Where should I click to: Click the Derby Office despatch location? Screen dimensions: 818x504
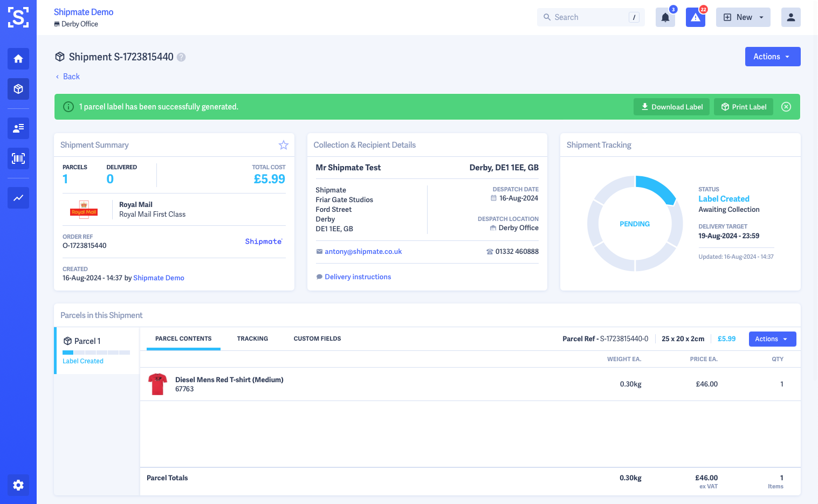pos(518,228)
